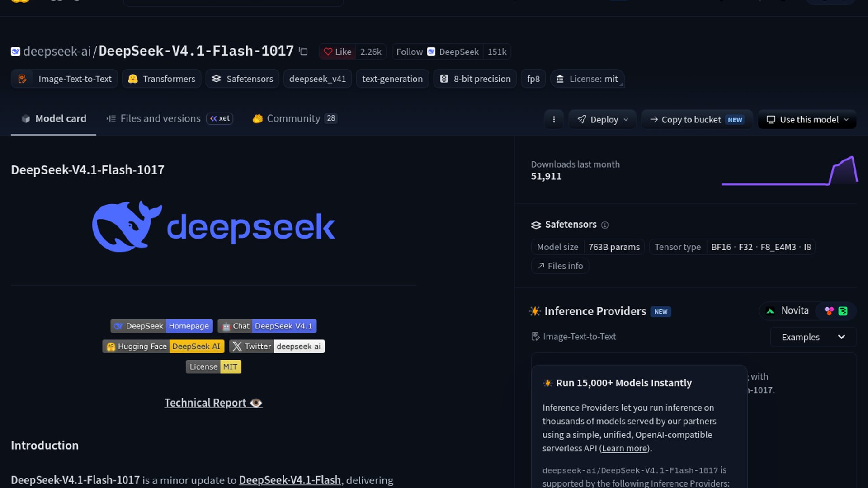Screen dimensions: 868x488
Task: Click the 8-bit precision tag
Action: point(475,79)
